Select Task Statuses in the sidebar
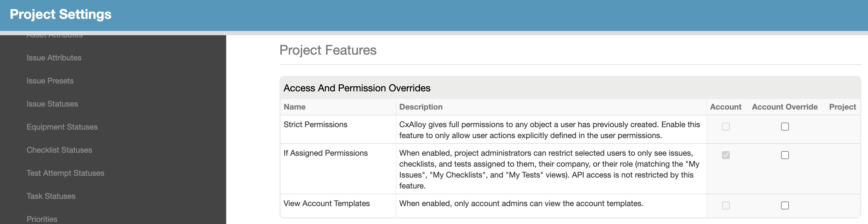The width and height of the screenshot is (868, 224). (51, 196)
